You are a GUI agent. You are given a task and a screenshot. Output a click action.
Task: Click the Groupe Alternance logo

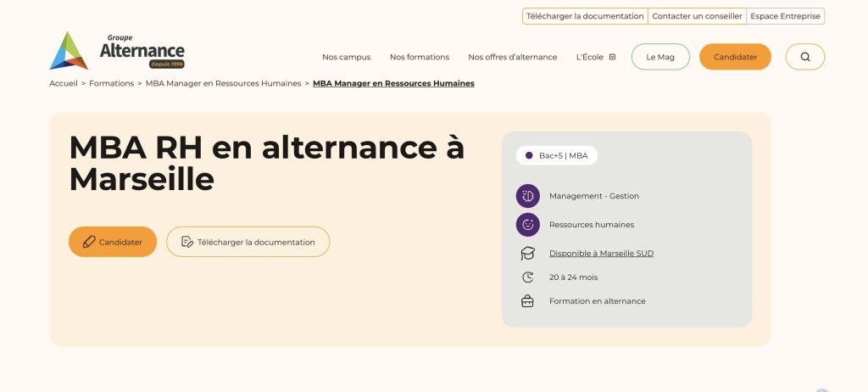tap(117, 50)
